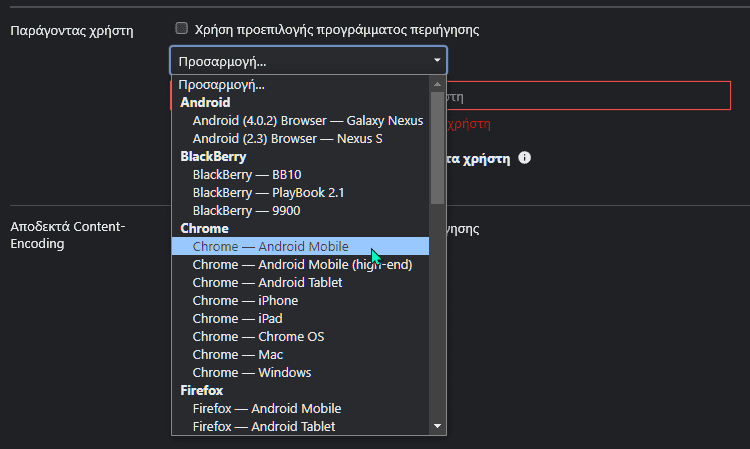Click the custom user agent text field
750x449 pixels.
tap(590, 97)
